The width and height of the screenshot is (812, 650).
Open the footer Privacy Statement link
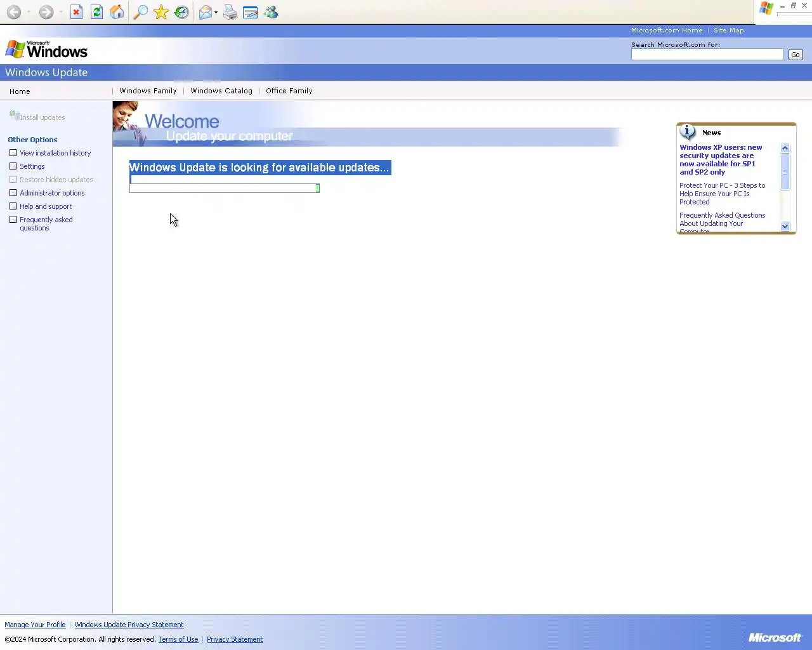click(x=235, y=639)
